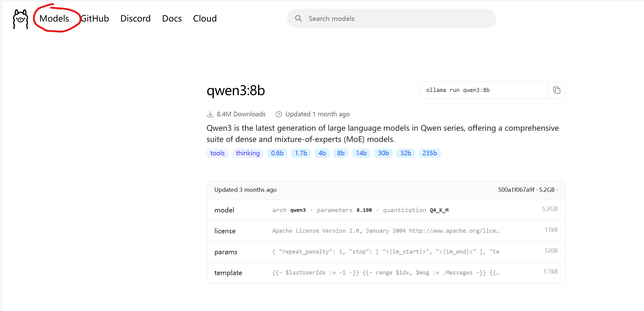Open the template file row
644x311 pixels.
coord(386,273)
